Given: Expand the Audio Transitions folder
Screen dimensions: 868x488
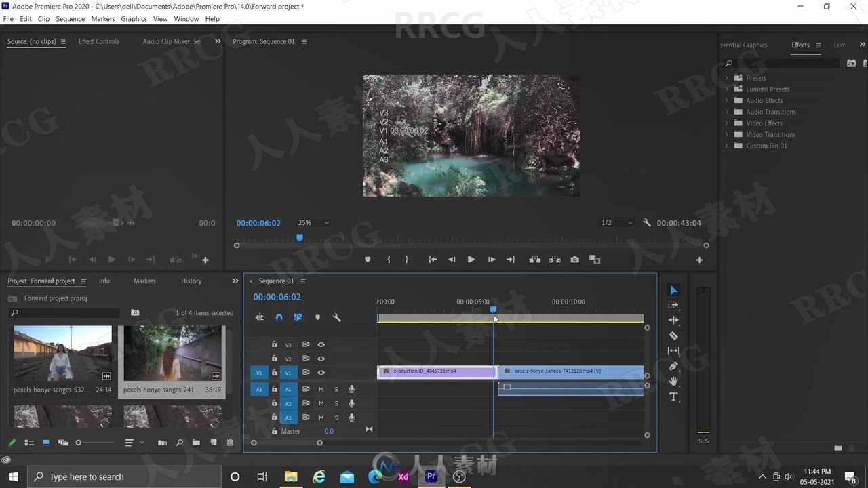Looking at the screenshot, I should [727, 112].
